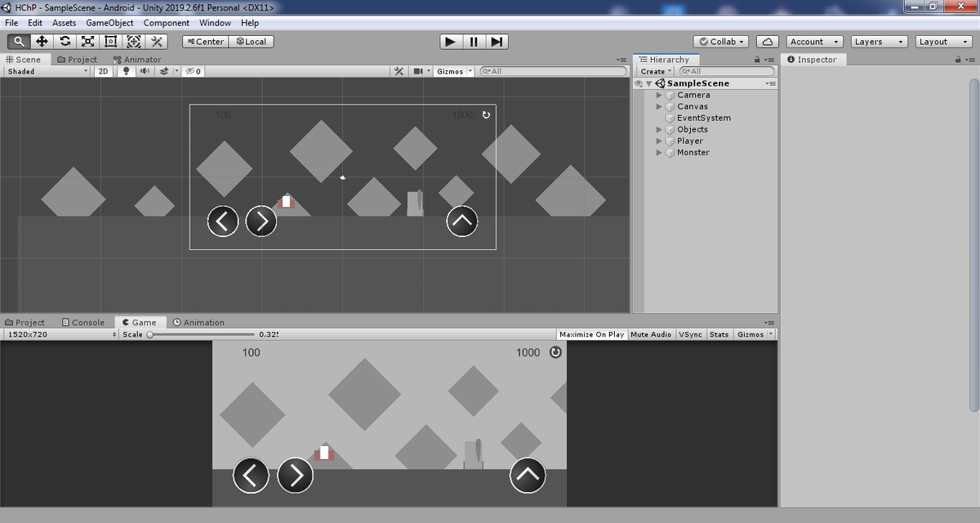Expand the Monster object
Screen dimensions: 980x523
pos(659,152)
